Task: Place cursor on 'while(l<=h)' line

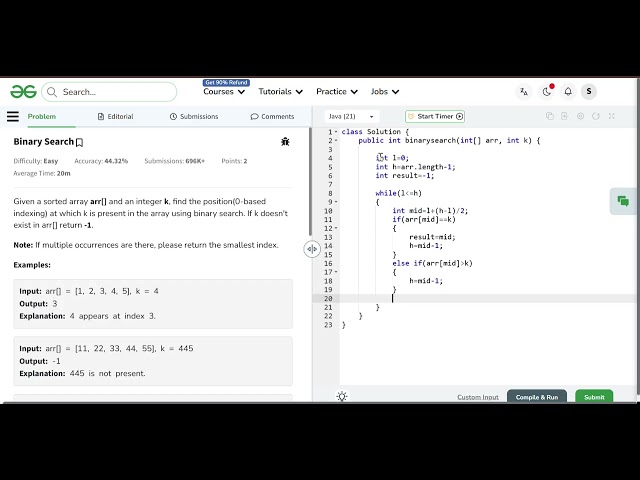Action: 398,193
